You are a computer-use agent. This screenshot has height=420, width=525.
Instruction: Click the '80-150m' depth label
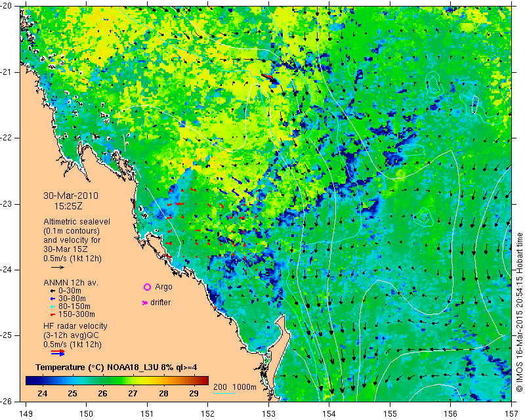tap(74, 306)
